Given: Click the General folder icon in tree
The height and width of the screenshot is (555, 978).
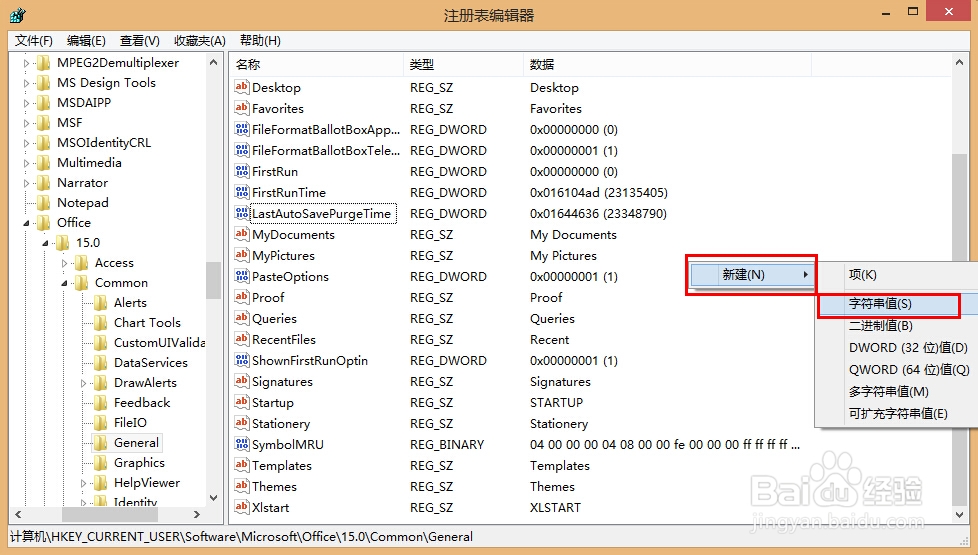Looking at the screenshot, I should coord(100,443).
